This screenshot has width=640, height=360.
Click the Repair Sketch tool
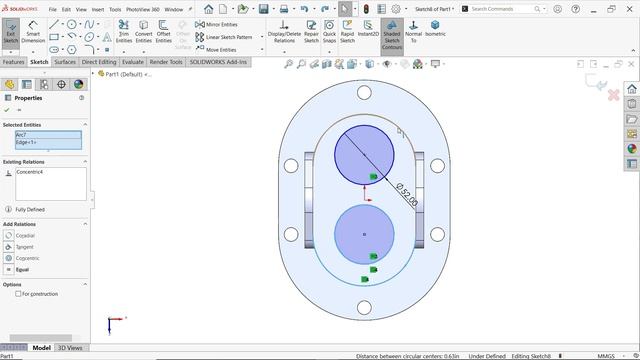click(x=311, y=31)
